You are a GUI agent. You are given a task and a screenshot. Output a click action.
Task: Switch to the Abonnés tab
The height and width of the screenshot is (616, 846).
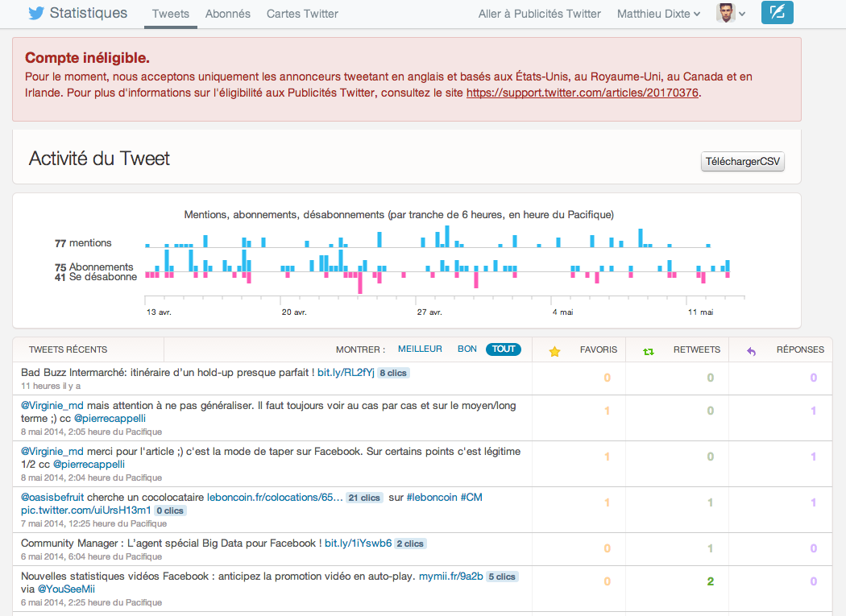pos(228,14)
